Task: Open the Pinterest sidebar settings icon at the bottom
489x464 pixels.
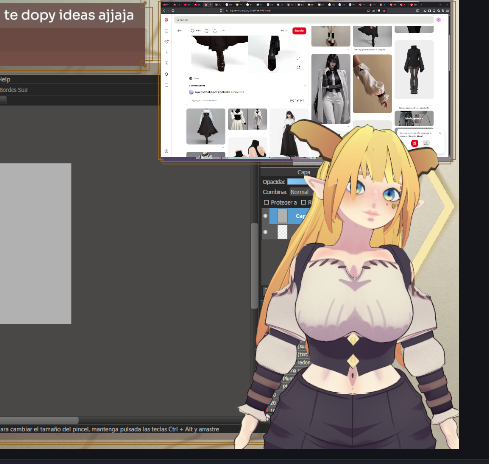Action: click(x=167, y=151)
